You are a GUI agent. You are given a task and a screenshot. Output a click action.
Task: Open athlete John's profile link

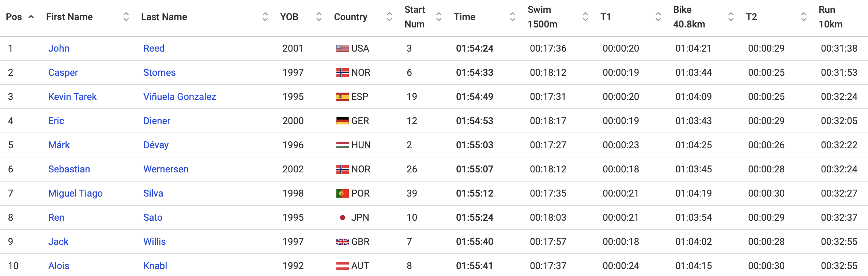(x=59, y=48)
